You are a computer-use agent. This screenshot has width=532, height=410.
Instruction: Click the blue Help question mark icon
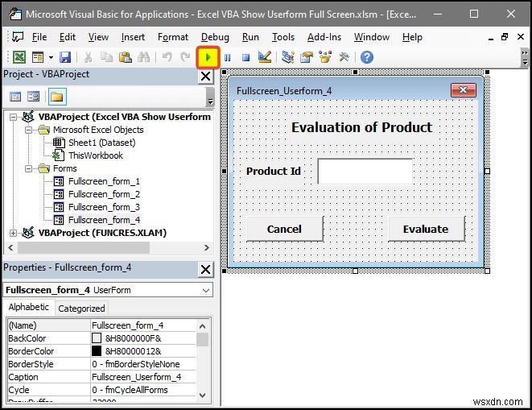[x=367, y=57]
